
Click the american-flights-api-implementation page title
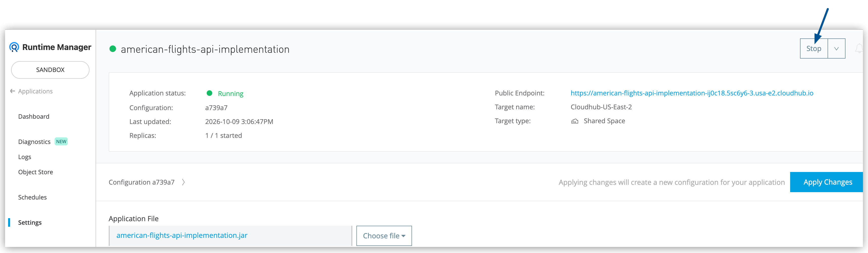pyautogui.click(x=205, y=49)
